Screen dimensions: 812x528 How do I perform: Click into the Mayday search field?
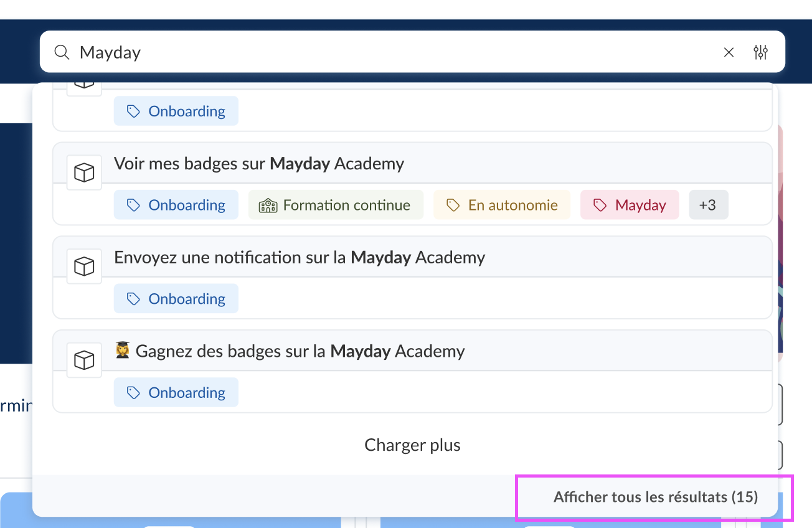click(x=374, y=52)
